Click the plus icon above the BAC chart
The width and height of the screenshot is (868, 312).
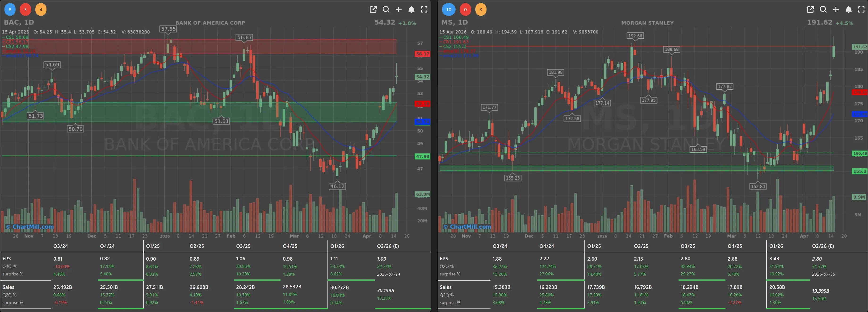point(399,9)
